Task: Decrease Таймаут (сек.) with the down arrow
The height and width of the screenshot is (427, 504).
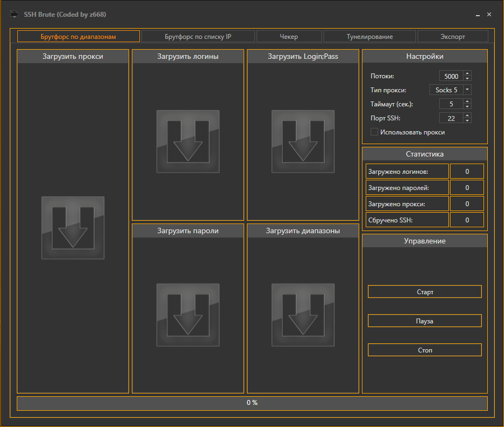Action: pyautogui.click(x=467, y=106)
